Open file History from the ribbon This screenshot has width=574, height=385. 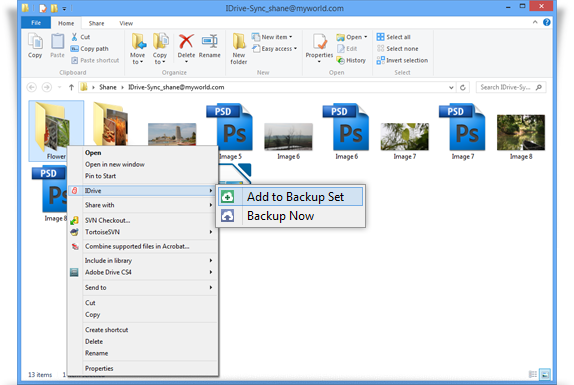351,60
